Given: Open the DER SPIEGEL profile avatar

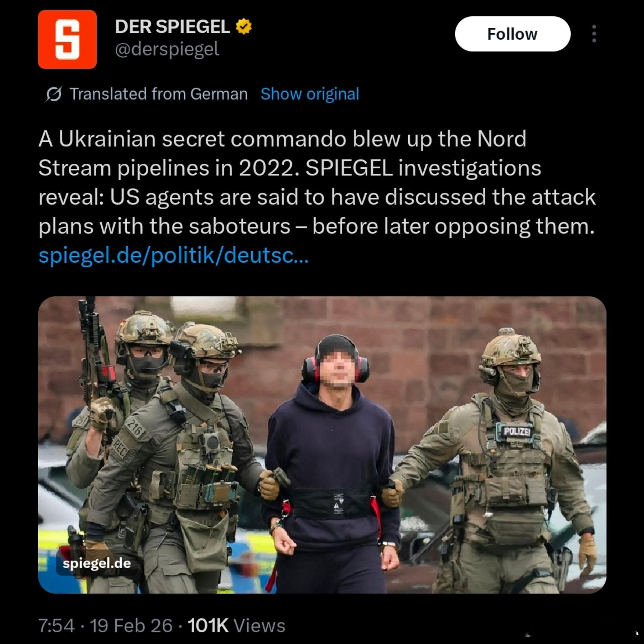Looking at the screenshot, I should [67, 39].
